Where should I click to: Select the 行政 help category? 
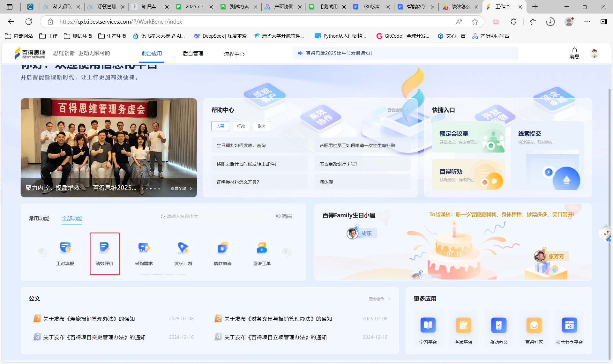241,126
